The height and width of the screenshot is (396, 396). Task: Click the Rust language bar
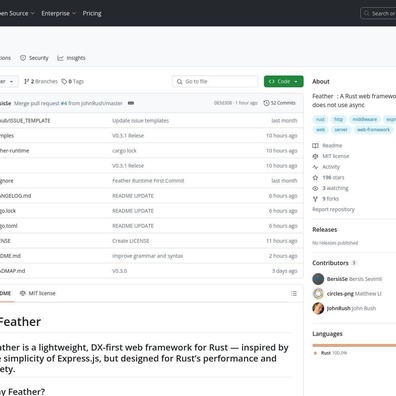click(354, 345)
